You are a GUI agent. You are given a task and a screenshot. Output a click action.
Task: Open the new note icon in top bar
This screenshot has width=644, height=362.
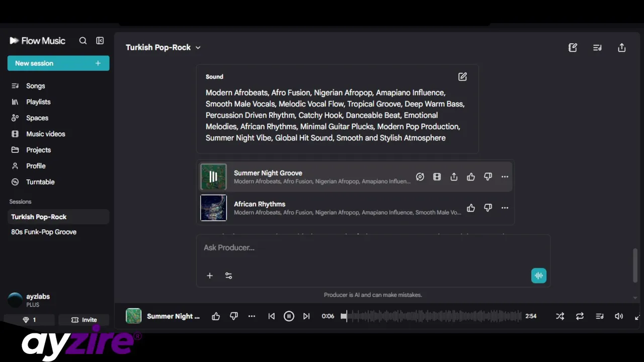[x=573, y=48]
